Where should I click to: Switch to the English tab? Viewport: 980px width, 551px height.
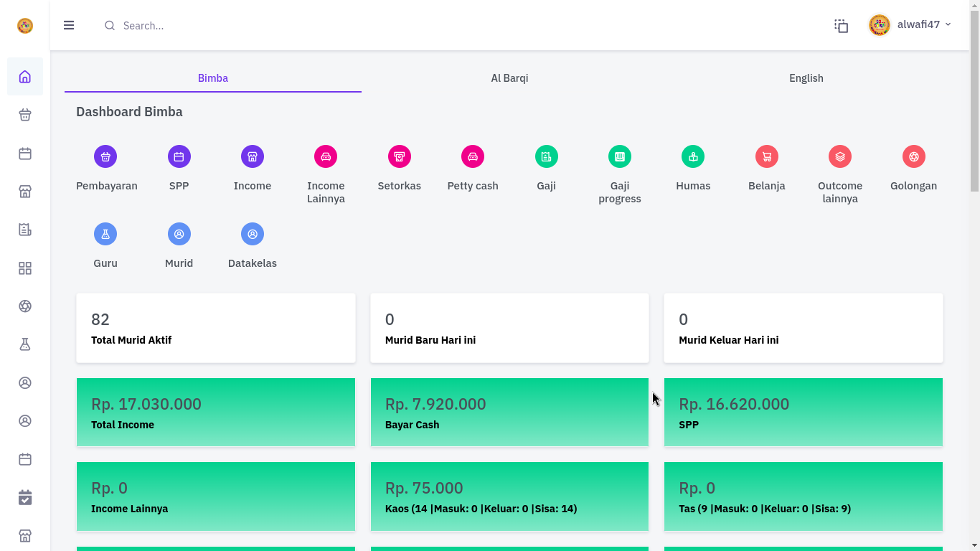coord(806,78)
